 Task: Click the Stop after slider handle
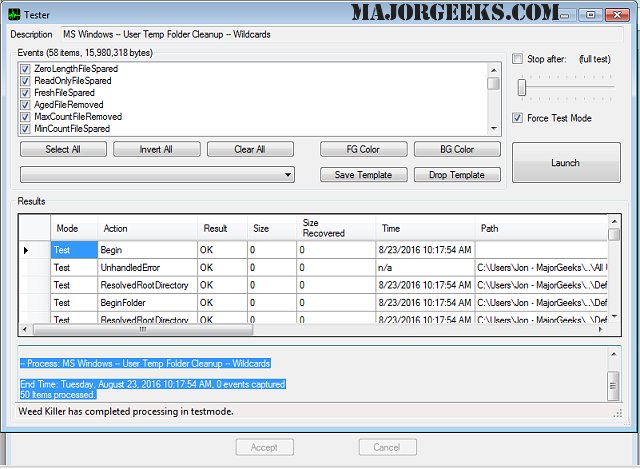[x=522, y=87]
